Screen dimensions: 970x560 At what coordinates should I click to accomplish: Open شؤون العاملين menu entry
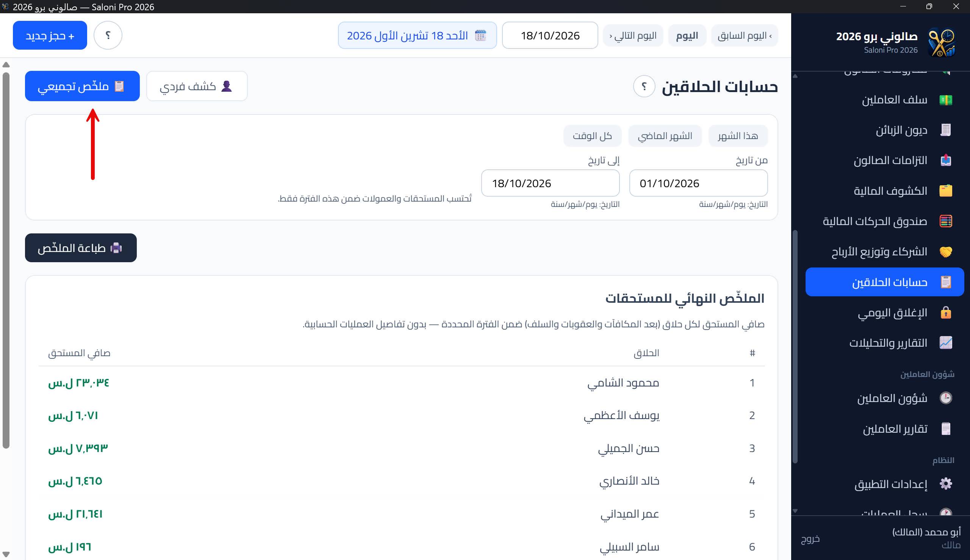point(885,398)
